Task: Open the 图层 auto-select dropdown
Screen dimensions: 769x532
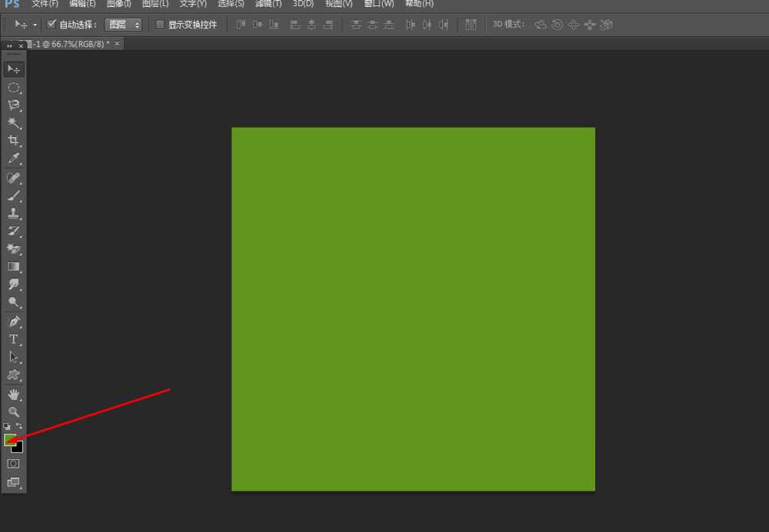Action: [123, 25]
